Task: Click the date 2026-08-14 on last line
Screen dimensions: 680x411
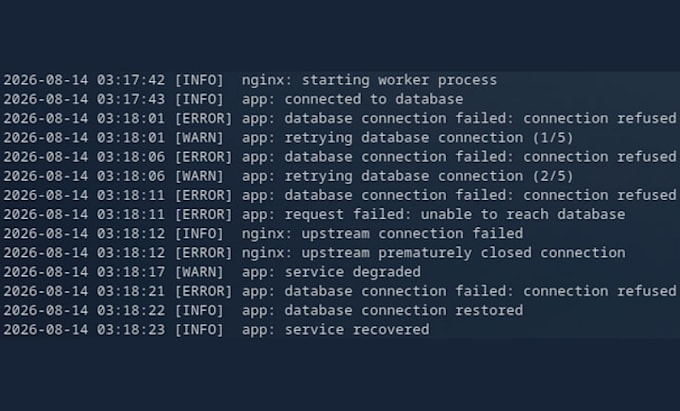Action: (x=46, y=329)
